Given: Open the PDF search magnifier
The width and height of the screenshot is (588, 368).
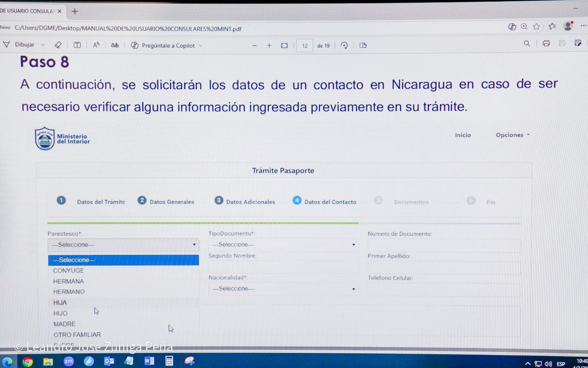Looking at the screenshot, I should pos(527,43).
